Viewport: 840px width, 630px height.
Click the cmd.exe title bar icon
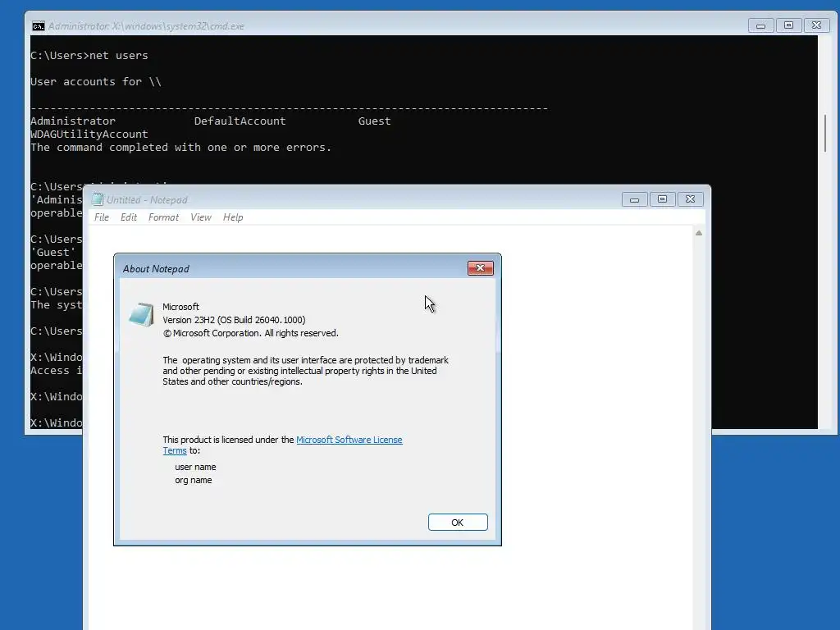(x=38, y=25)
